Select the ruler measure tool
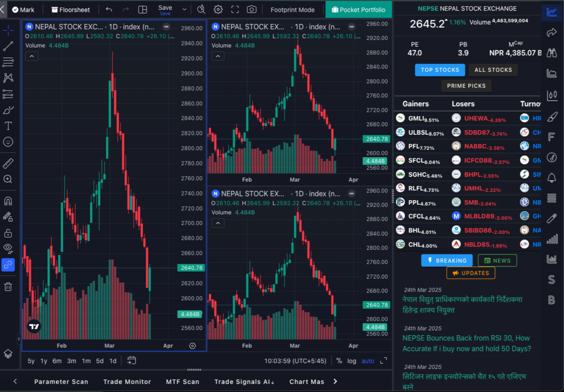The width and height of the screenshot is (564, 392). [8, 163]
